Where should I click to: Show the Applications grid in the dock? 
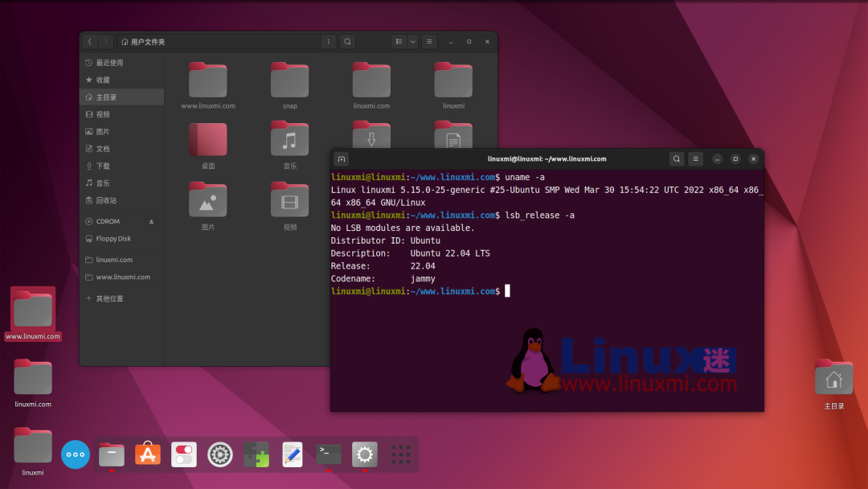tap(400, 454)
